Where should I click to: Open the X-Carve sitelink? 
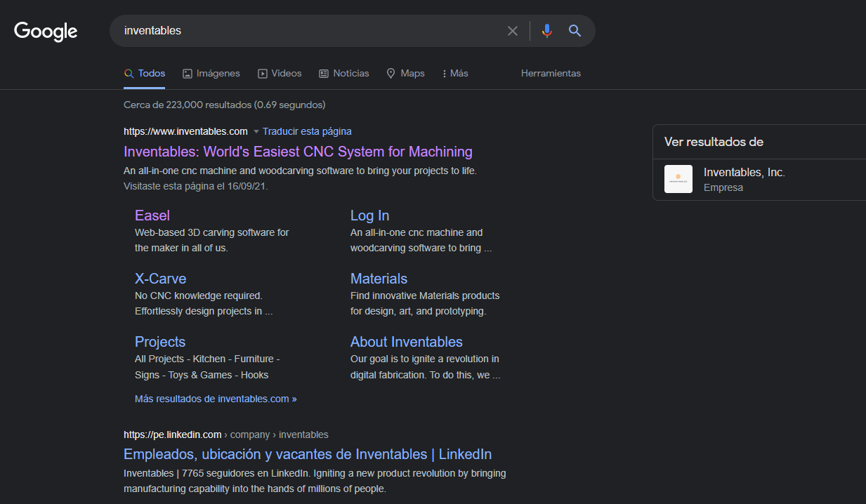(x=160, y=279)
